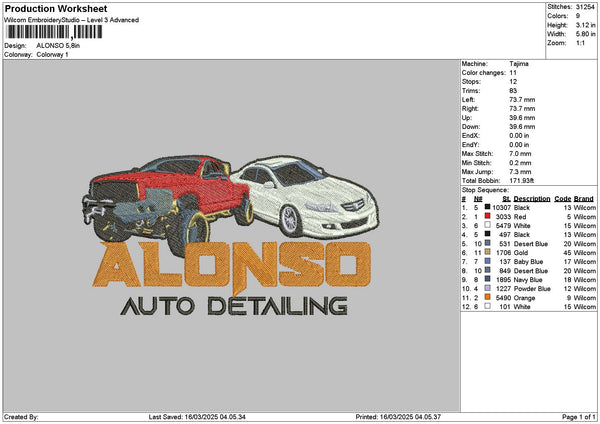Click the Navy Blue color swatch
This screenshot has width=600, height=424.
tap(487, 280)
